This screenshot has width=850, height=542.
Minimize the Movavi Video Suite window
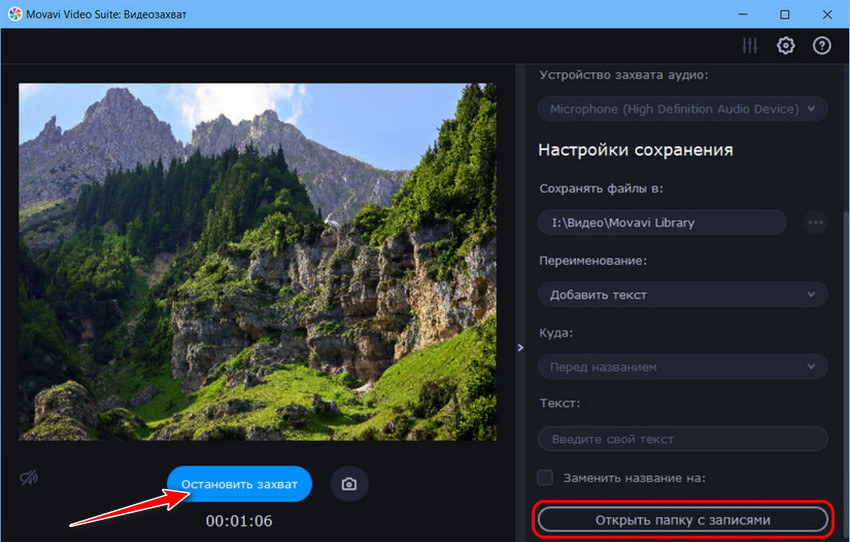(x=743, y=14)
